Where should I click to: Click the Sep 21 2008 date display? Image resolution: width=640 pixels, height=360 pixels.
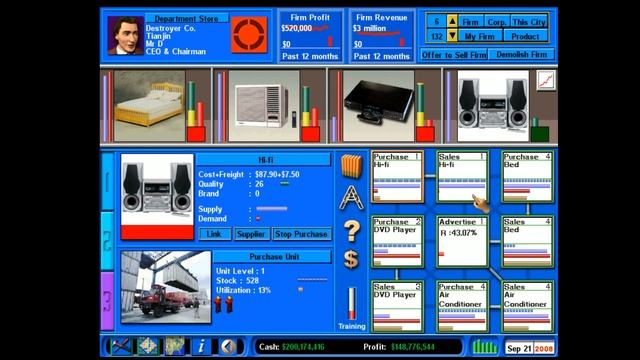coord(529,348)
